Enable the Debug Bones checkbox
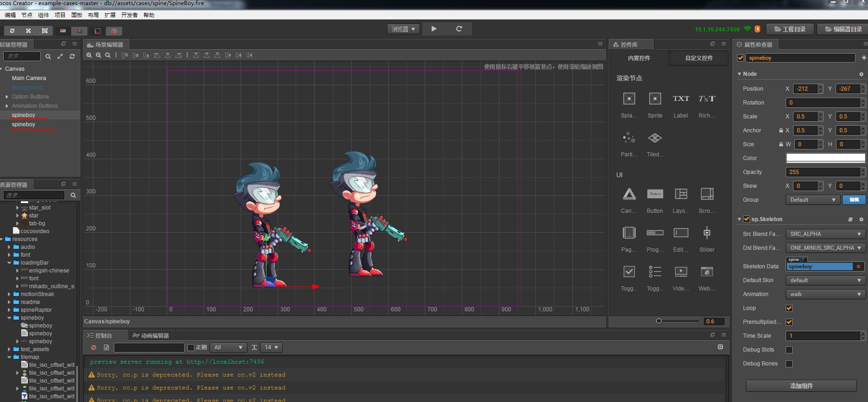The height and width of the screenshot is (402, 868). (x=789, y=364)
